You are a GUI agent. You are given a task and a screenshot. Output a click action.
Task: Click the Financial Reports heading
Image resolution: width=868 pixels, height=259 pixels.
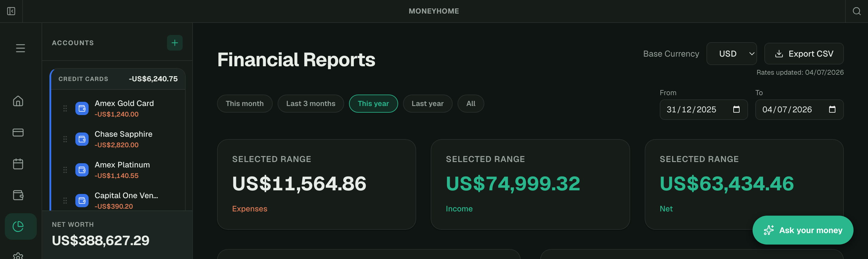(x=296, y=60)
